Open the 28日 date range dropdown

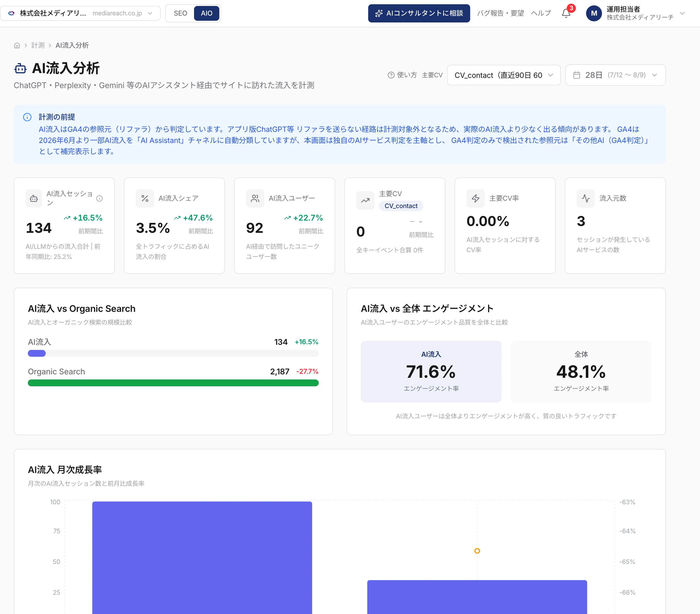pos(615,75)
